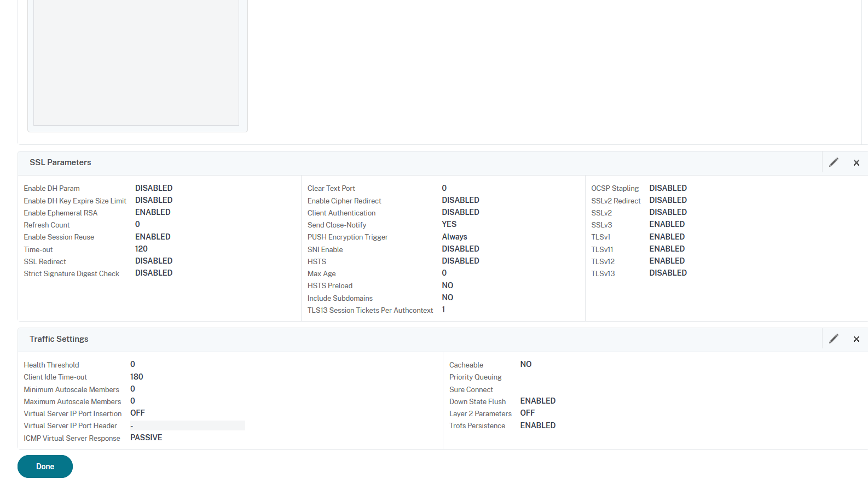Click the Max Age label
This screenshot has width=868, height=484.
[x=322, y=274]
